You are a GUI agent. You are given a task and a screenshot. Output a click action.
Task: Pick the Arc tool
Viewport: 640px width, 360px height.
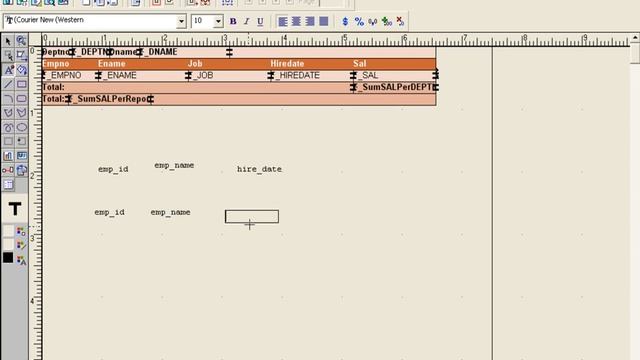[8, 98]
